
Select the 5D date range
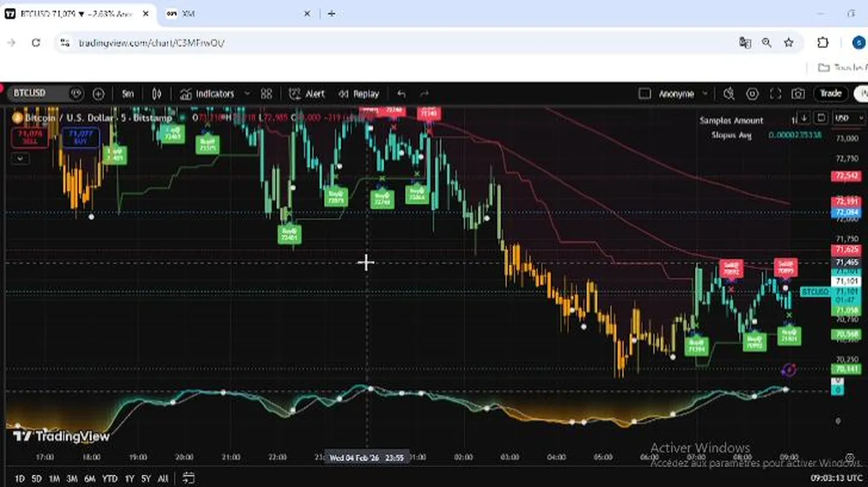[37, 479]
